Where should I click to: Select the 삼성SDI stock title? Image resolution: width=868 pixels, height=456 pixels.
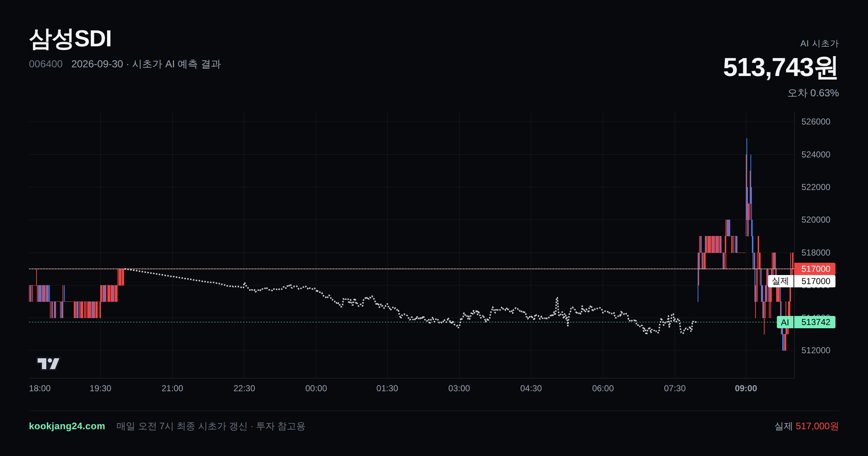[70, 39]
